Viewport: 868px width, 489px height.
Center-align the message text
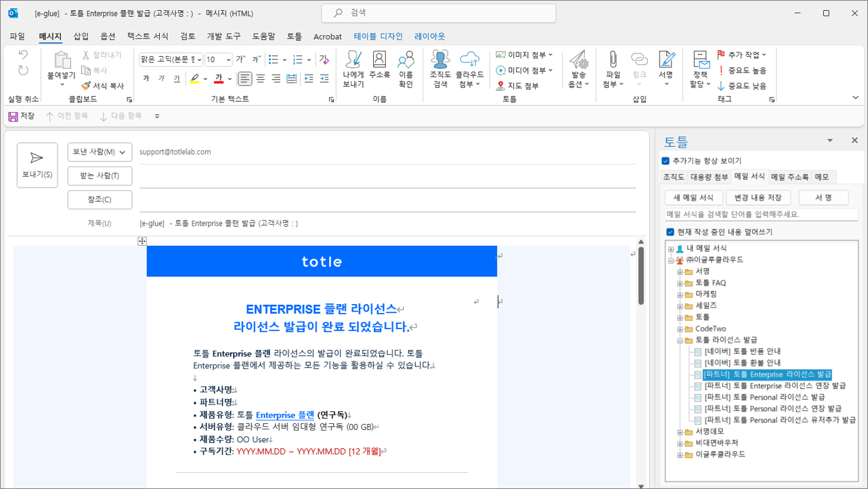coord(260,79)
